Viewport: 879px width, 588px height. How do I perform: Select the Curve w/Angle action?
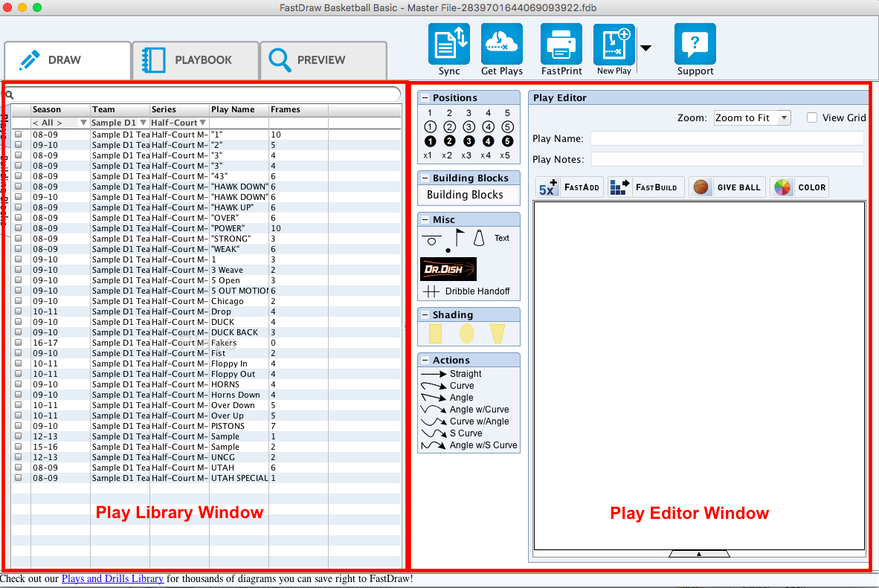[x=466, y=421]
